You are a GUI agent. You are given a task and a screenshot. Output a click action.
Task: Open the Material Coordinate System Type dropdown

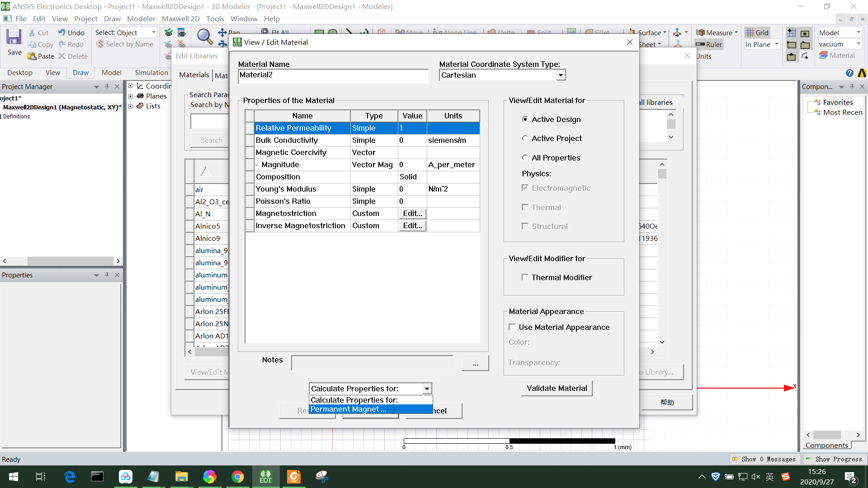coord(561,75)
